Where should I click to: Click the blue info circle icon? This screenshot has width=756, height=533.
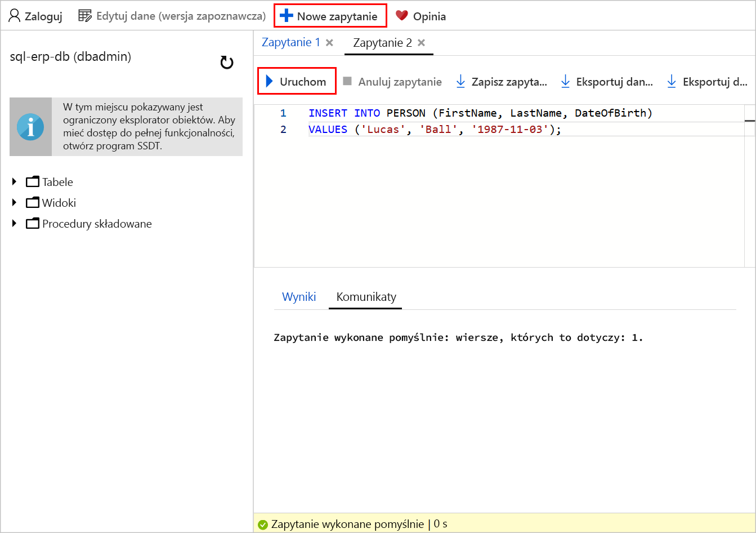click(30, 127)
